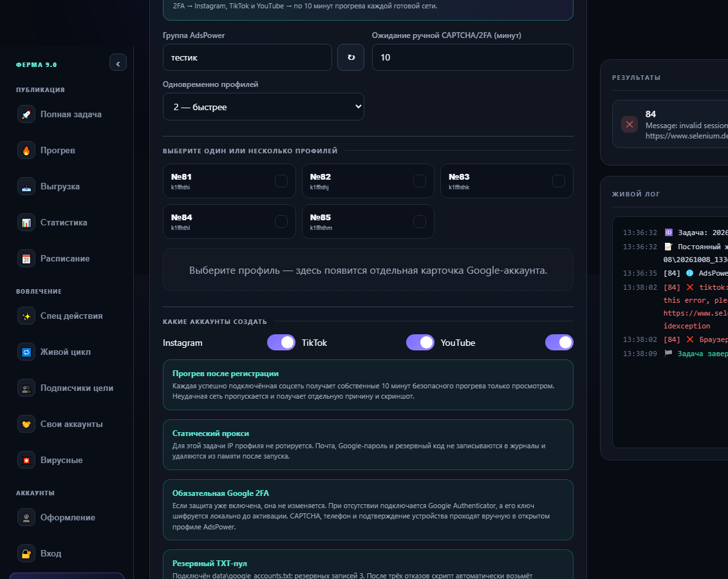This screenshot has width=728, height=579.
Task: Click the flame icon for Прогрев
Action: [x=26, y=151]
